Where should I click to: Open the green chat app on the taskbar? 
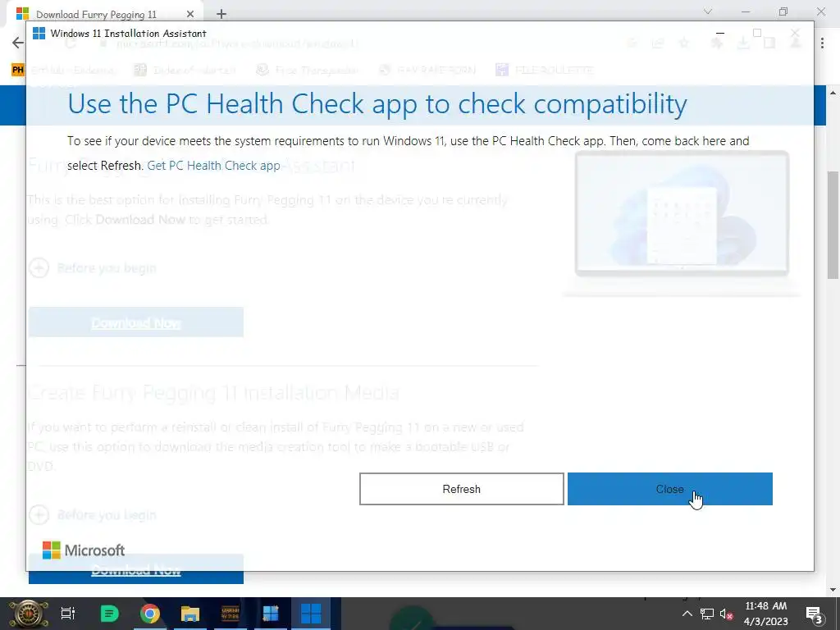(109, 614)
